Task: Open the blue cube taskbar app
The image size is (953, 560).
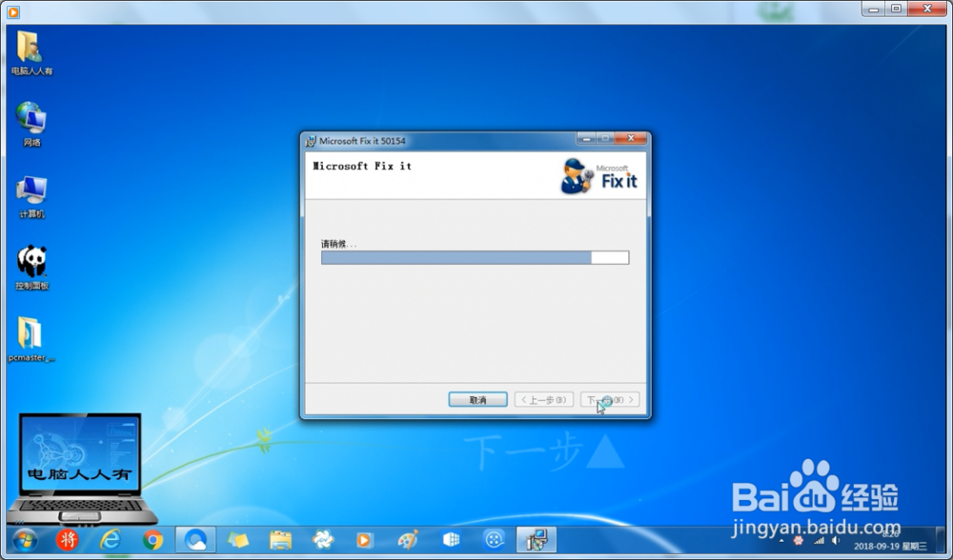Action: coord(451,539)
